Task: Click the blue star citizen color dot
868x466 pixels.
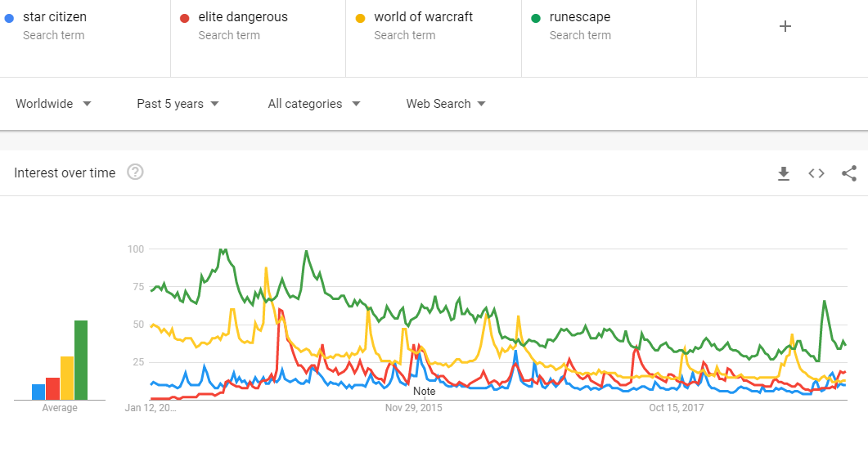Action: pos(9,18)
